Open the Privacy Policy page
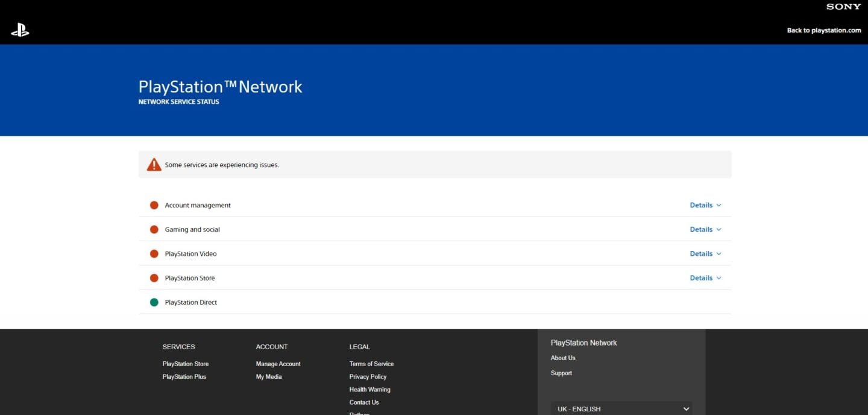Viewport: 868px width, 415px height. [x=368, y=376]
